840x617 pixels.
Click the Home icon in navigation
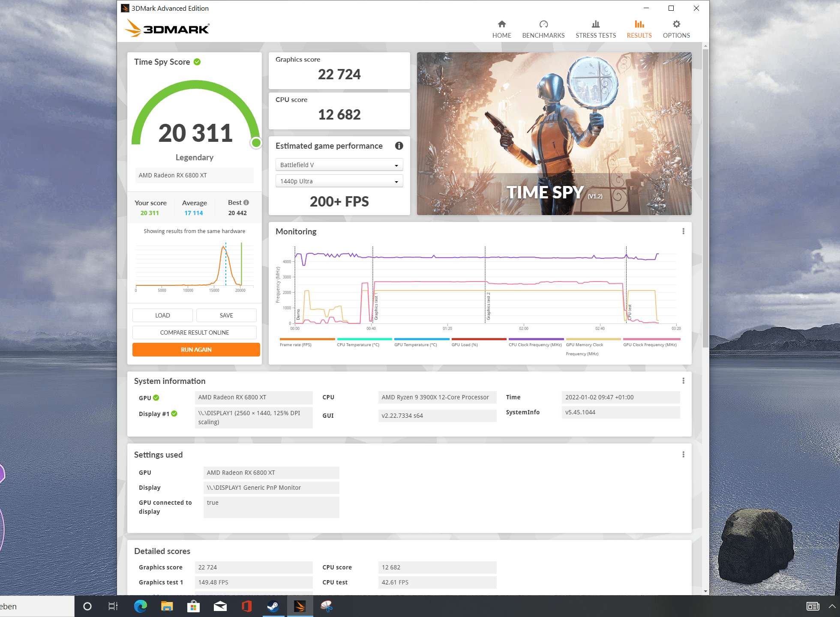(x=501, y=24)
